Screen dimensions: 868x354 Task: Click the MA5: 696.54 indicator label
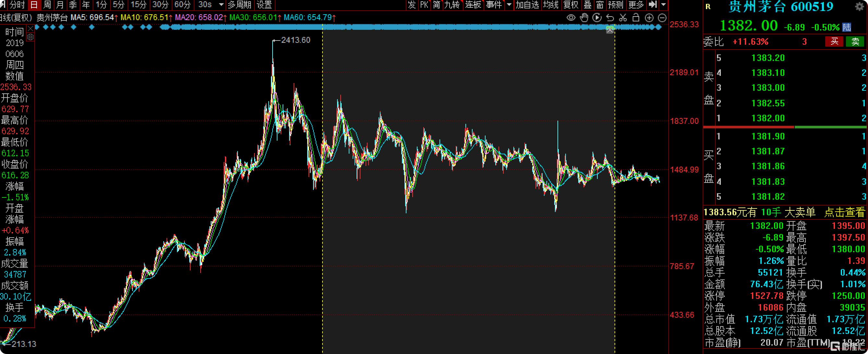[x=94, y=17]
